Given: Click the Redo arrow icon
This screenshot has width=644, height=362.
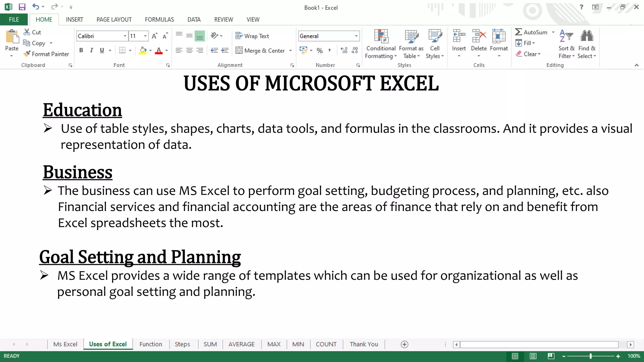Looking at the screenshot, I should coord(54,7).
